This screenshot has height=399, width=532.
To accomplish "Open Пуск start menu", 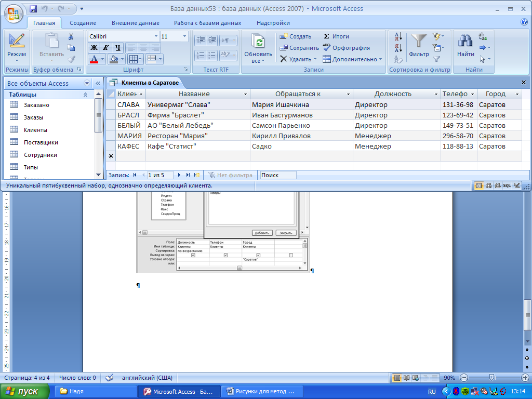I will point(24,392).
